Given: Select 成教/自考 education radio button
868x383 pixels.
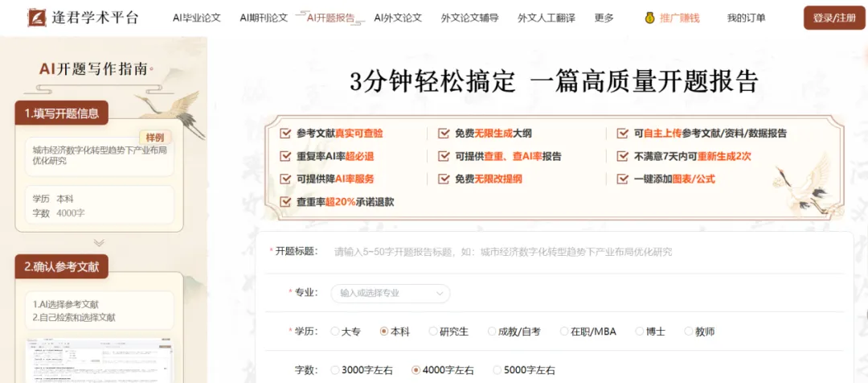Looking at the screenshot, I should (492, 332).
